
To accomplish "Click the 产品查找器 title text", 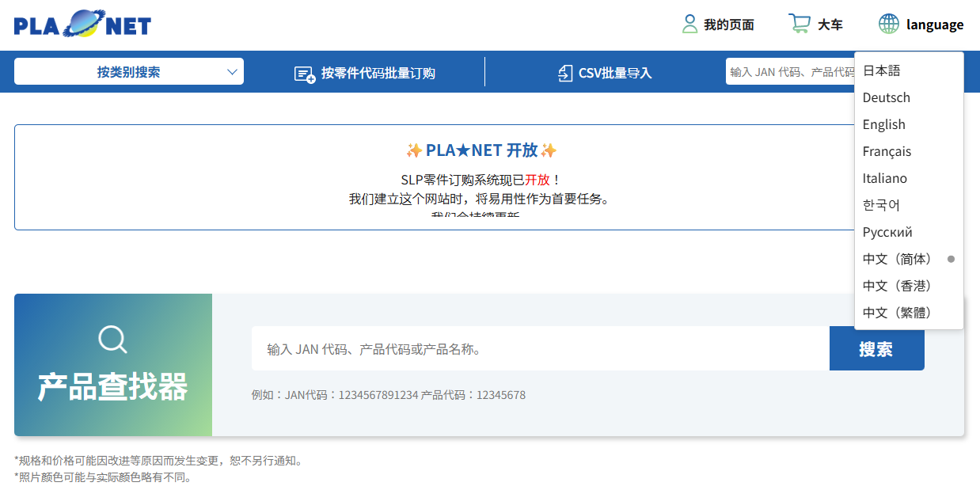I will pyautogui.click(x=113, y=387).
